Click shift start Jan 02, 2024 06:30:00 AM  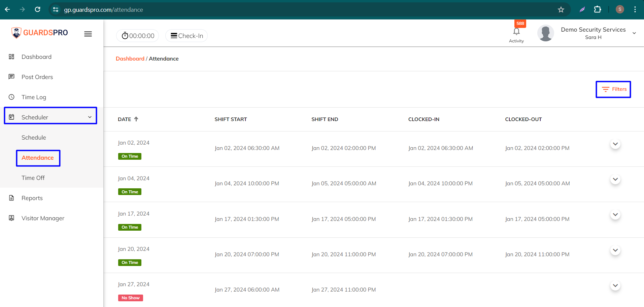tap(247, 148)
